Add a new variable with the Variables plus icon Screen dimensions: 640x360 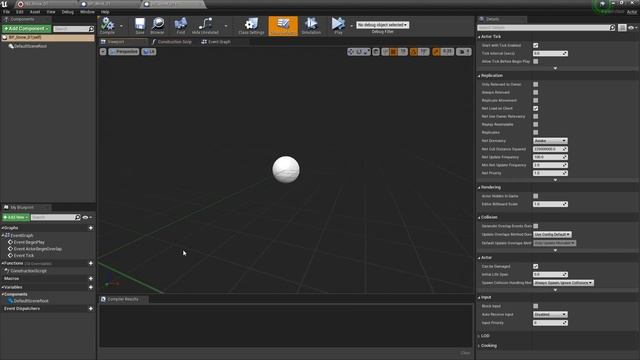[91, 287]
